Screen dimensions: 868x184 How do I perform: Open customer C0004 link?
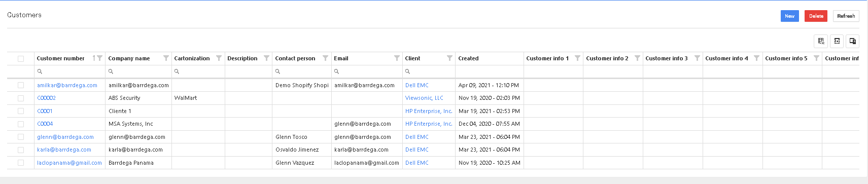tap(45, 124)
